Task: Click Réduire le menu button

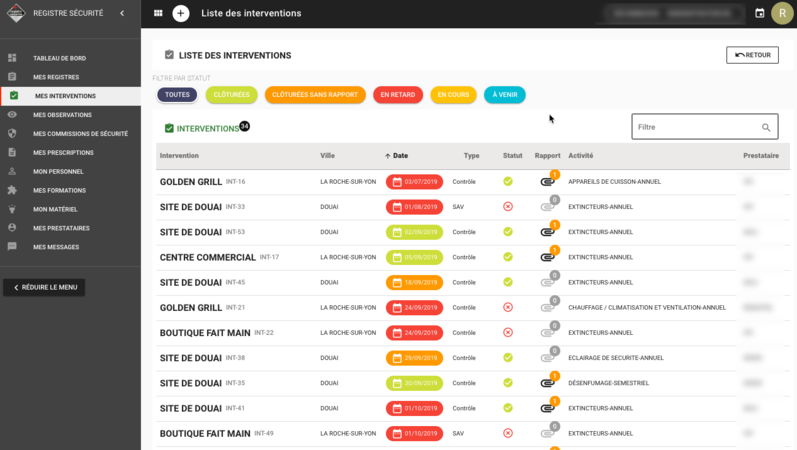Action: [x=44, y=287]
